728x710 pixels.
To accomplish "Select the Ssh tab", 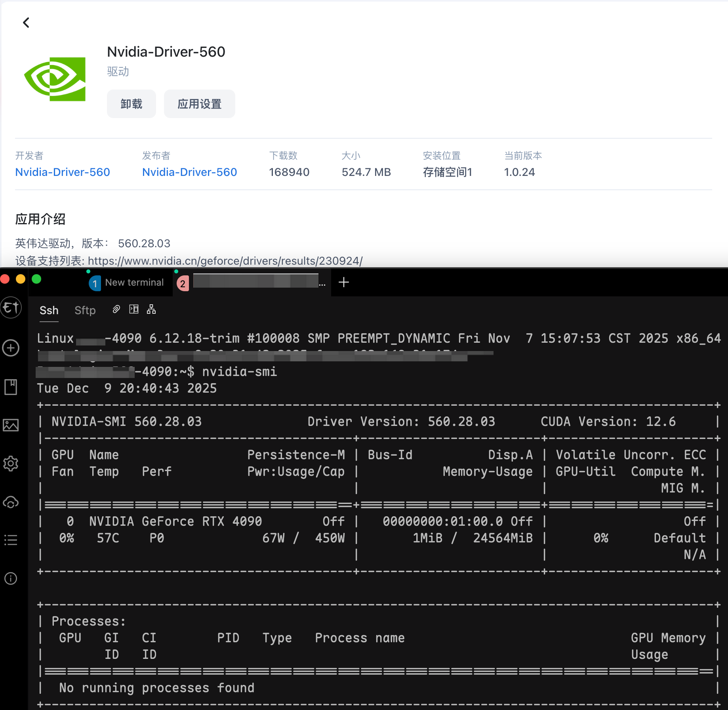I will 49,310.
